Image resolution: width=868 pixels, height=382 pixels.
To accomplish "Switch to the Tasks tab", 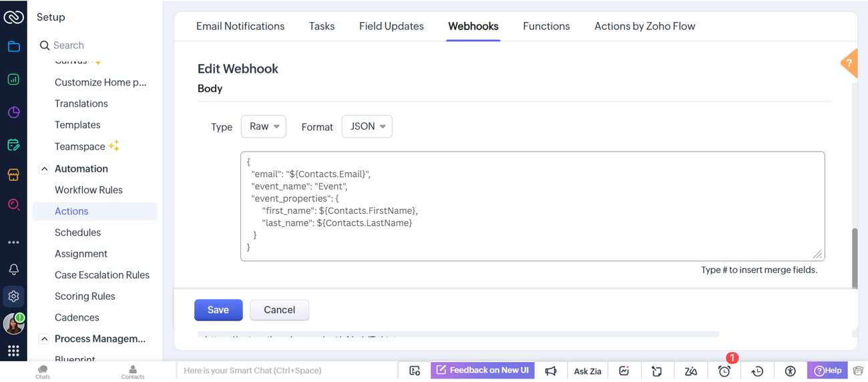I will pyautogui.click(x=322, y=26).
